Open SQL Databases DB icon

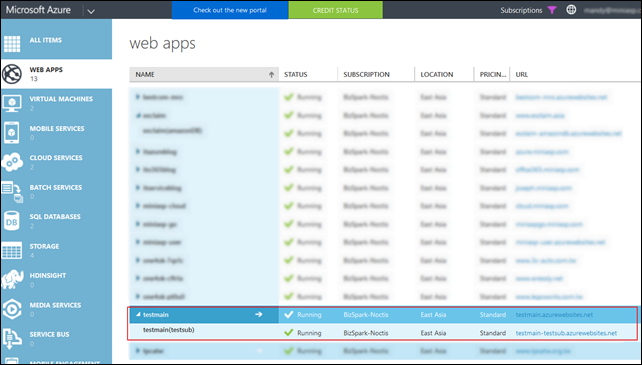click(x=11, y=221)
